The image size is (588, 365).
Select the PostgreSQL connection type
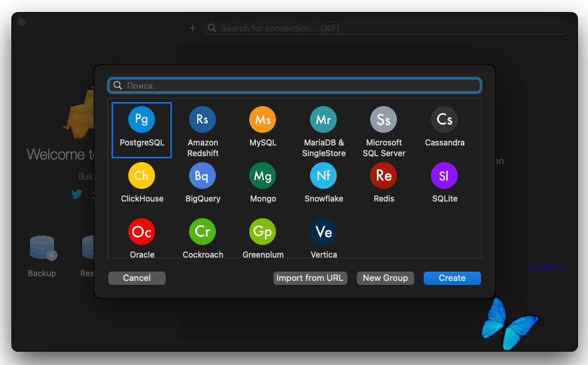(142, 129)
